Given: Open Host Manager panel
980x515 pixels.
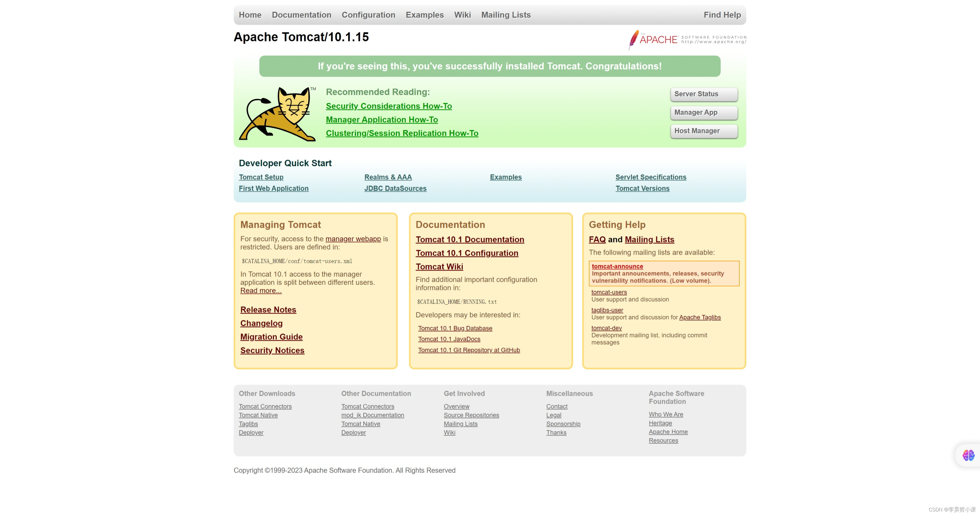Looking at the screenshot, I should point(703,131).
